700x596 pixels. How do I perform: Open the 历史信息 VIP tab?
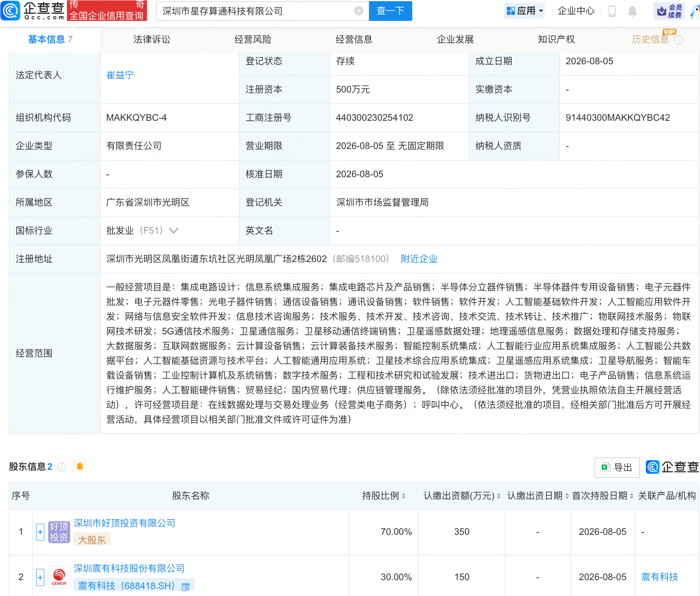[650, 39]
